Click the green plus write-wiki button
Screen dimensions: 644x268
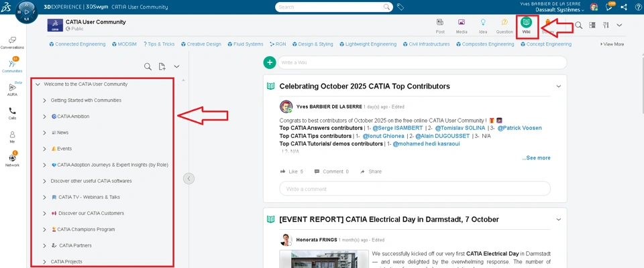click(x=270, y=62)
